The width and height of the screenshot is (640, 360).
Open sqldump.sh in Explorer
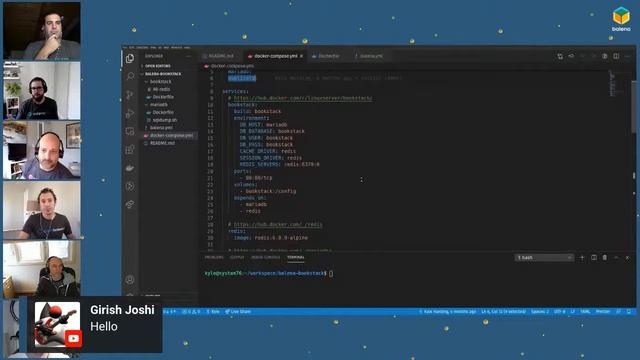tap(169, 120)
